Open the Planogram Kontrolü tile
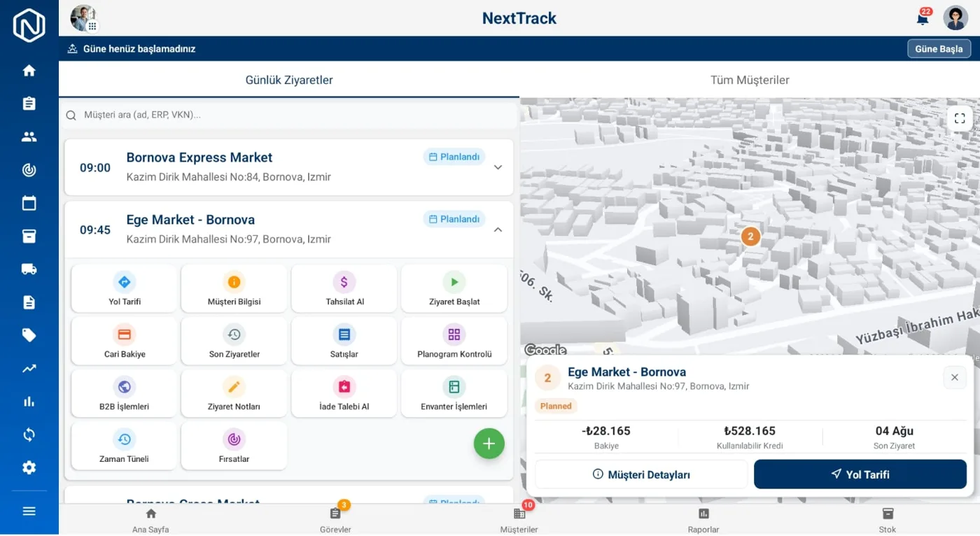Viewport: 980px width, 536px height. click(x=454, y=341)
